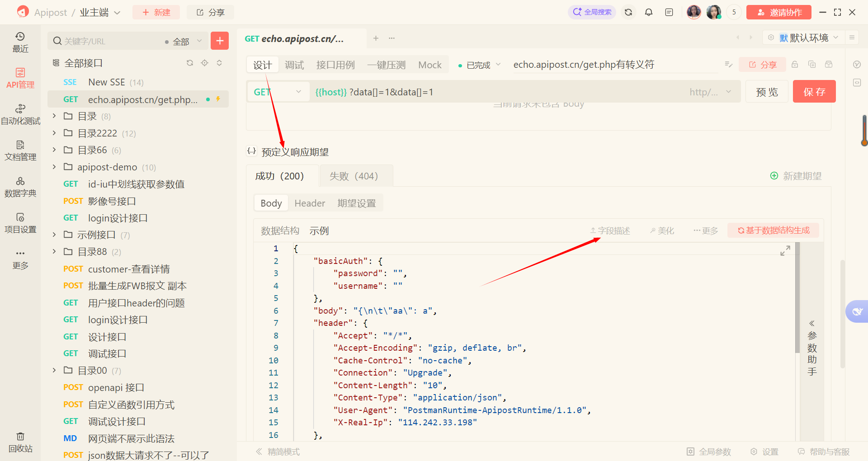The height and width of the screenshot is (461, 868).
Task: Open 数据字典 in the sidebar
Action: pyautogui.click(x=20, y=187)
